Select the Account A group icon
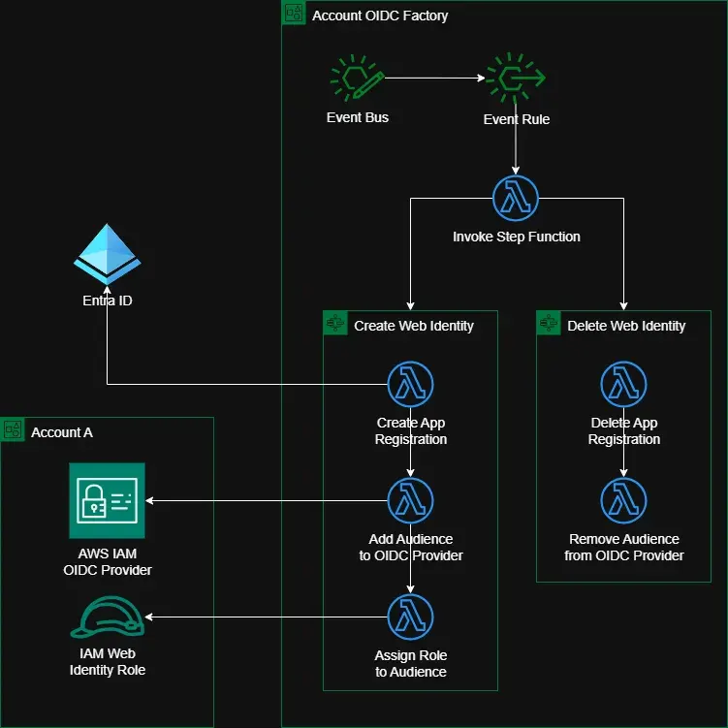Screen dimensions: 728x728 coord(13,429)
